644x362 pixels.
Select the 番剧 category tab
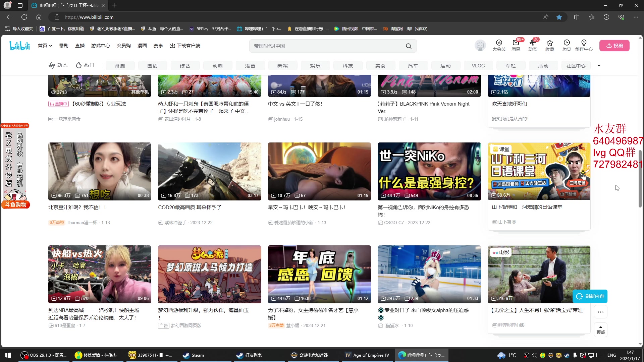(120, 65)
